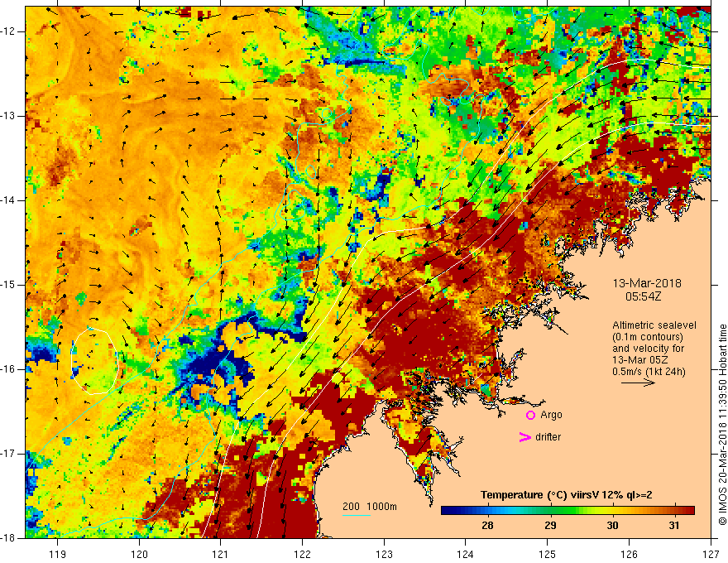This screenshot has width=728, height=563.
Task: Click the 'Altimetric sealevel' caption line
Action: click(x=654, y=325)
